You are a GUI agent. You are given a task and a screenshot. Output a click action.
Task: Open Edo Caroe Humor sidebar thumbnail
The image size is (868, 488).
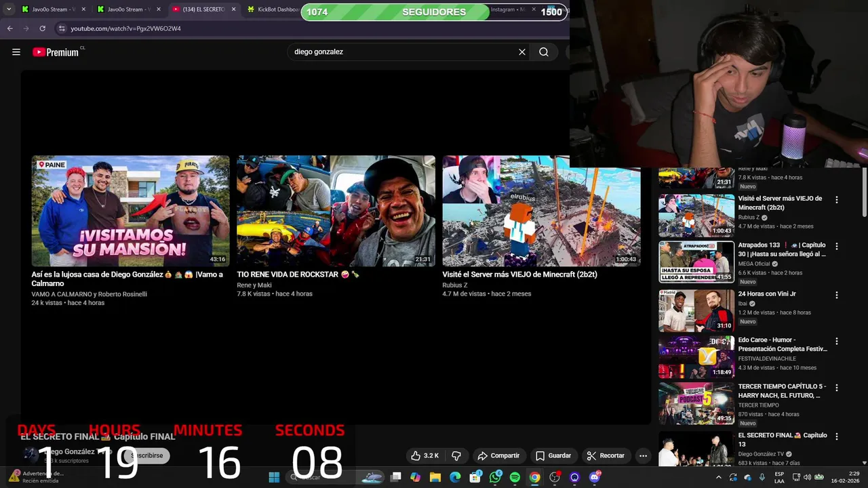coord(696,357)
